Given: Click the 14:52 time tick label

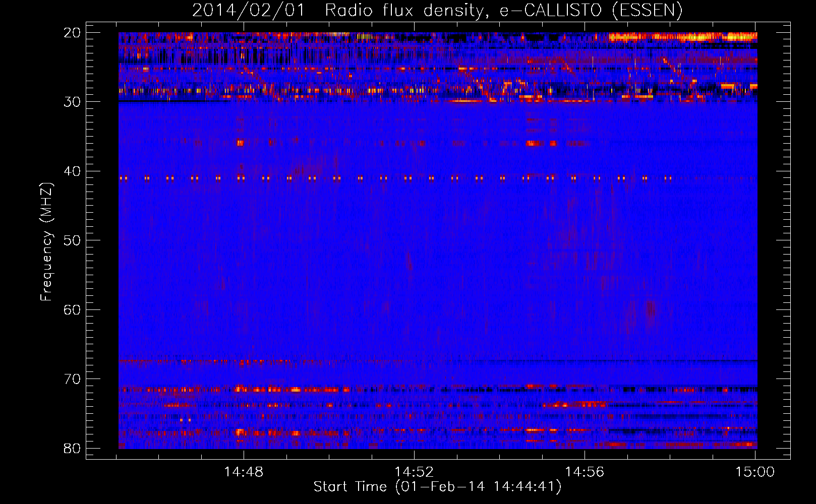Looking at the screenshot, I should tap(414, 472).
